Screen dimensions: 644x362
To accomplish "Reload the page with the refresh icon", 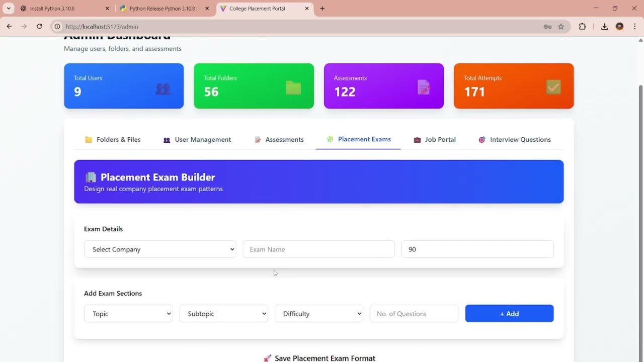I will [39, 27].
